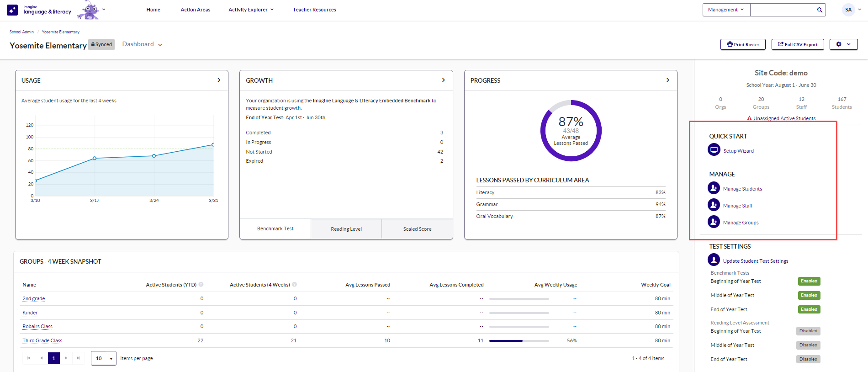
Task: Open the items per page dropdown
Action: click(x=104, y=358)
